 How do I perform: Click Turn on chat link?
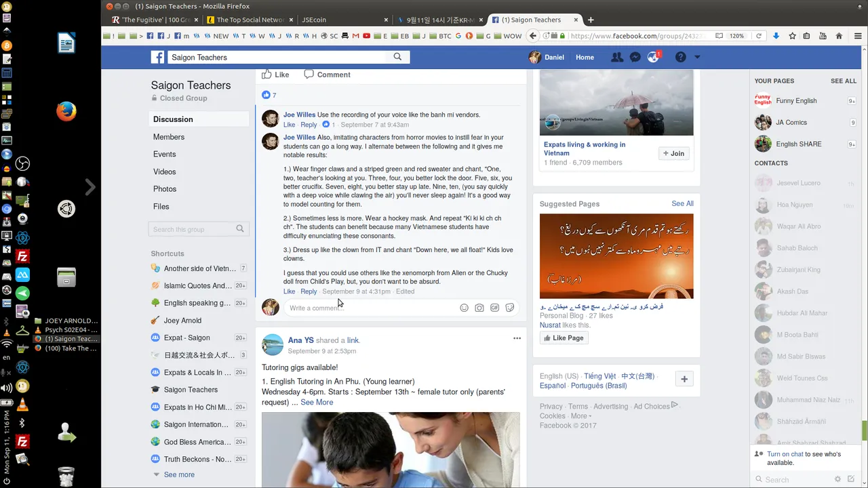click(x=785, y=454)
